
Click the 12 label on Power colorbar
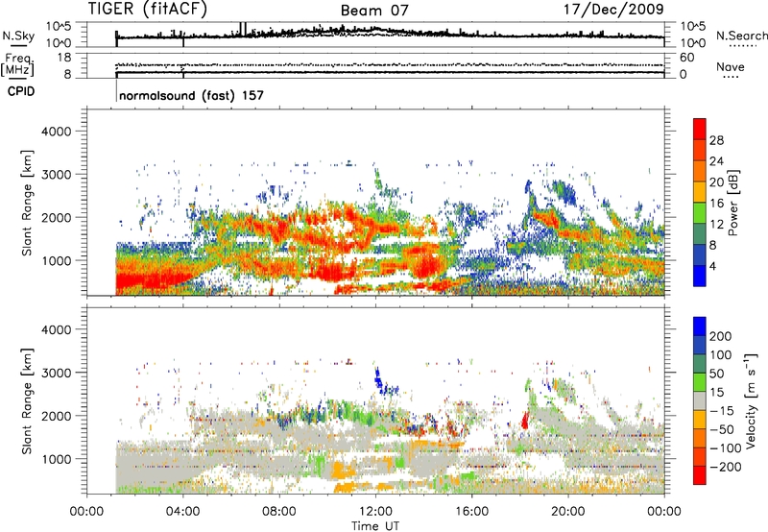click(716, 224)
